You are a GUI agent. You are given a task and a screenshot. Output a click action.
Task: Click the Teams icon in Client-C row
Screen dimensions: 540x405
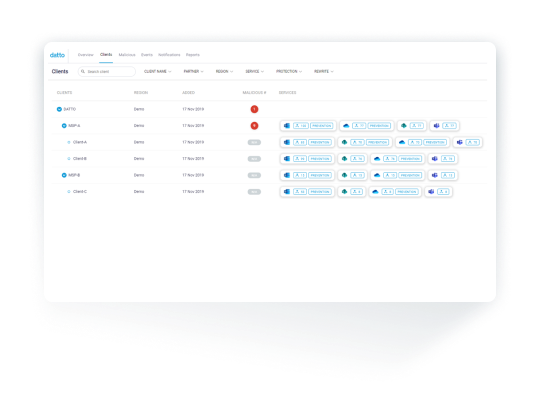[x=431, y=192]
